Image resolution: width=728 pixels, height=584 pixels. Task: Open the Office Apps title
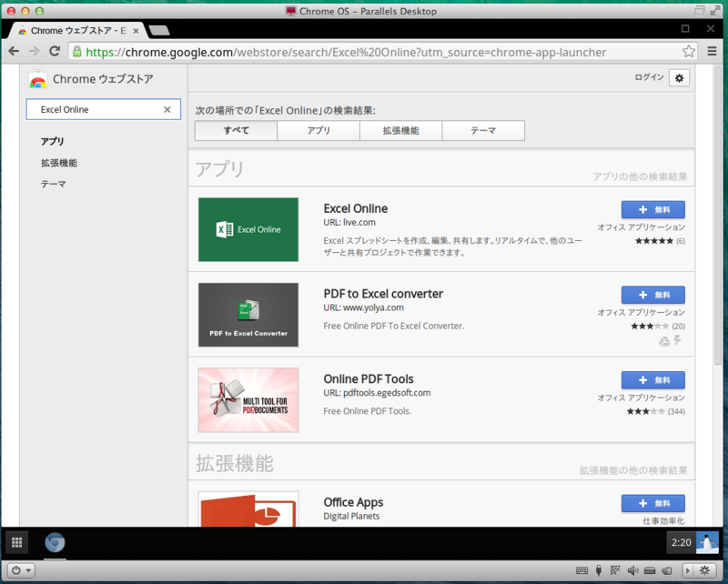(x=353, y=502)
